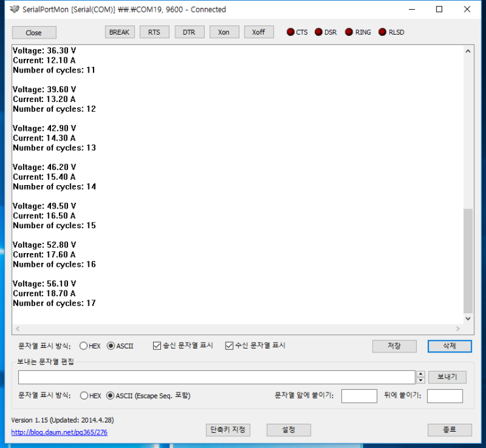Click the Version 1.15 update text
The height and width of the screenshot is (448, 486).
pyautogui.click(x=63, y=420)
